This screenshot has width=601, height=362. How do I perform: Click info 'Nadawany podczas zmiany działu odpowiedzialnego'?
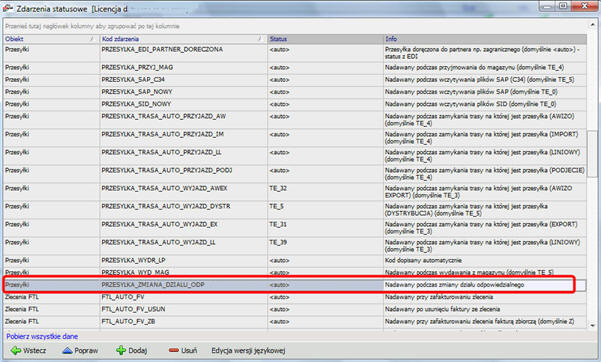click(x=454, y=285)
